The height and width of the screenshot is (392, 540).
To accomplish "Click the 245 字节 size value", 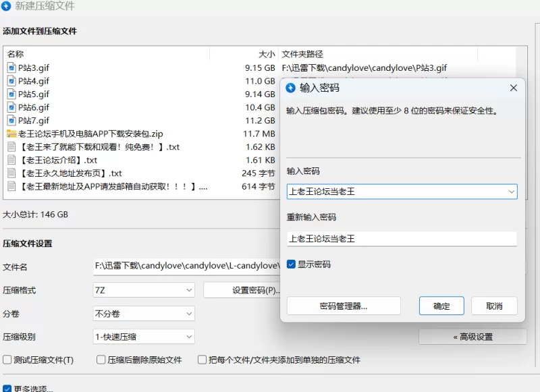I will coord(259,173).
